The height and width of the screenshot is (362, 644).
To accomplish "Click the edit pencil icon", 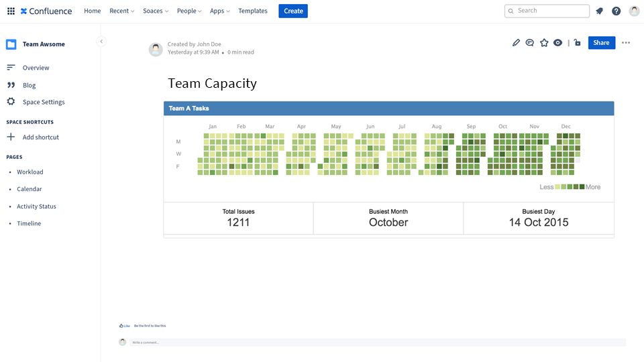I will coord(517,43).
